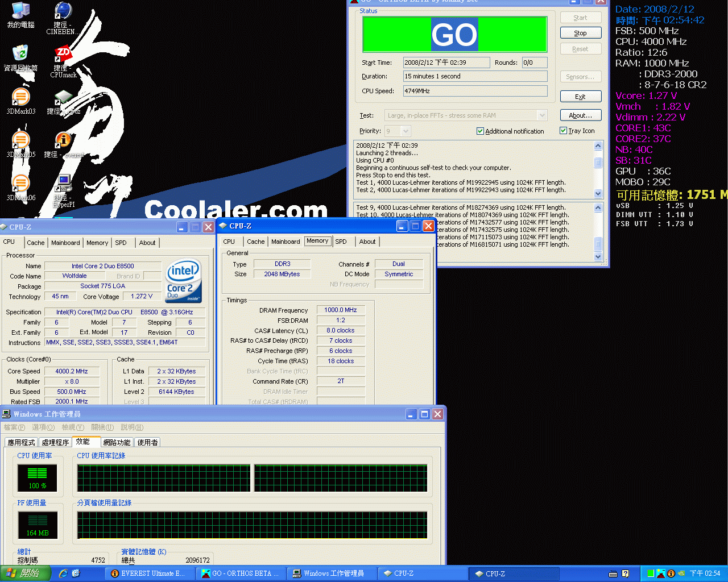The height and width of the screenshot is (582, 728).
Task: Click the CPU usage 100 % meter
Action: pyautogui.click(x=38, y=477)
